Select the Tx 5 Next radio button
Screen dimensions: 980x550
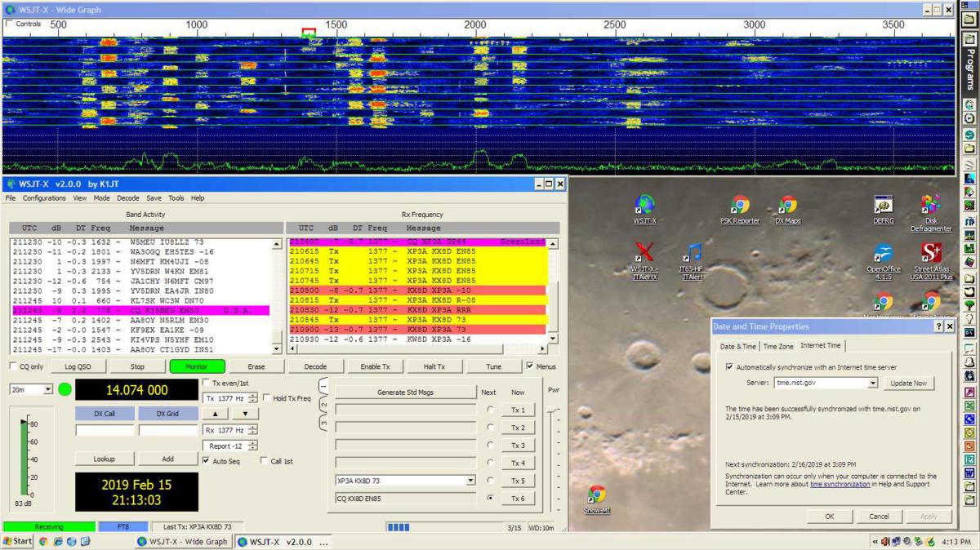point(490,481)
